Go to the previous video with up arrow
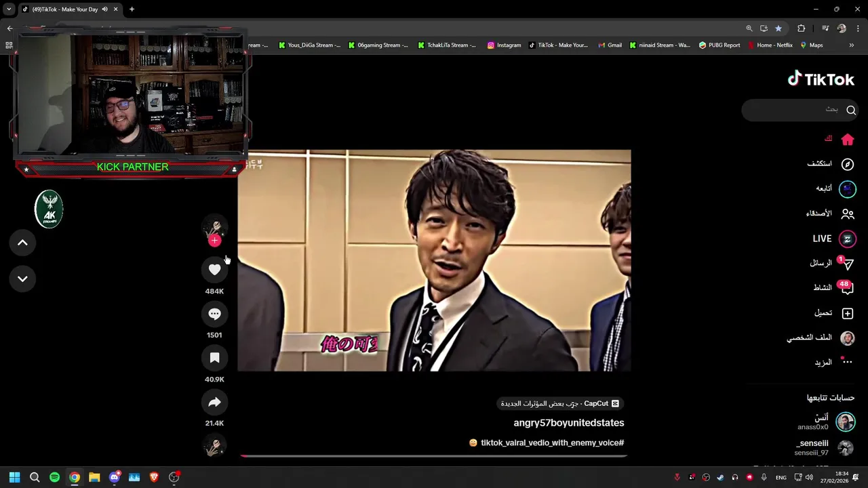Viewport: 868px width, 488px height. click(x=22, y=243)
